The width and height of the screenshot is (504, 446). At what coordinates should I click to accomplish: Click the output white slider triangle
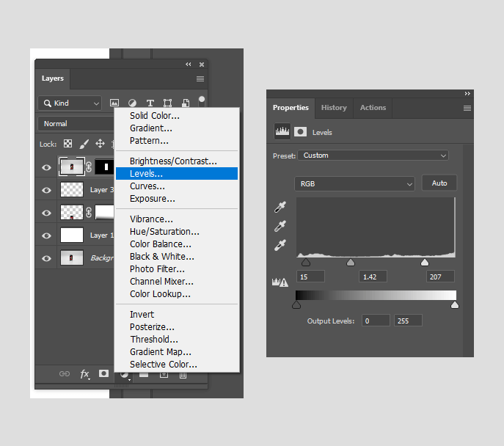click(455, 304)
